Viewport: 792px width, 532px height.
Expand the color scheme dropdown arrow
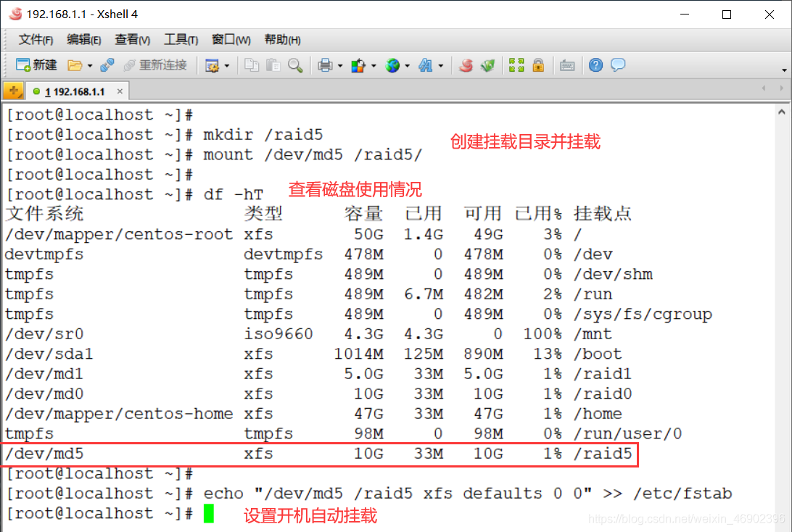point(374,66)
